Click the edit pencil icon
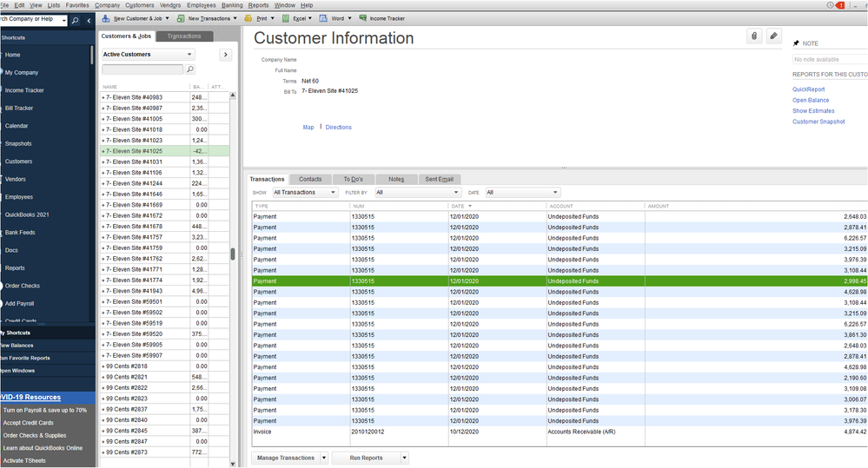The height and width of the screenshot is (468, 868). click(x=774, y=36)
